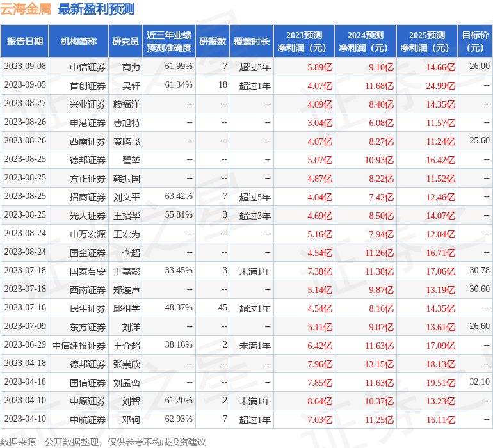Click the 14.66亿 profit forecast
The image size is (493, 448).
[x=440, y=67]
